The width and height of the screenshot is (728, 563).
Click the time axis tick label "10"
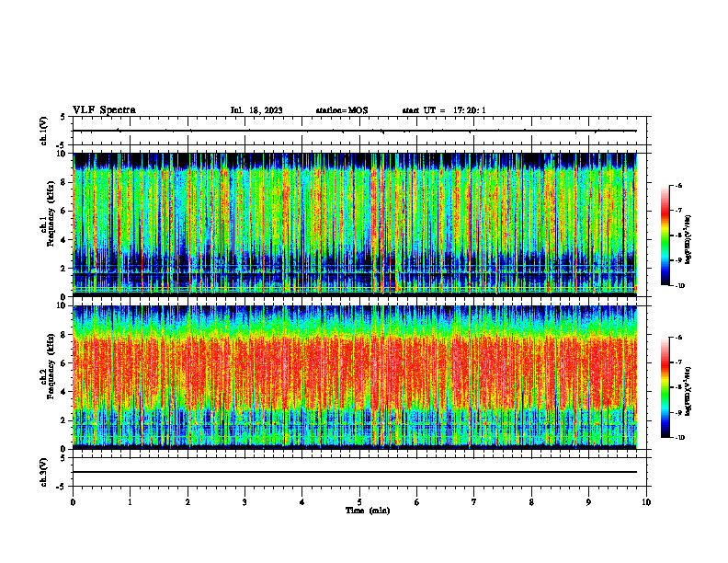pos(646,502)
